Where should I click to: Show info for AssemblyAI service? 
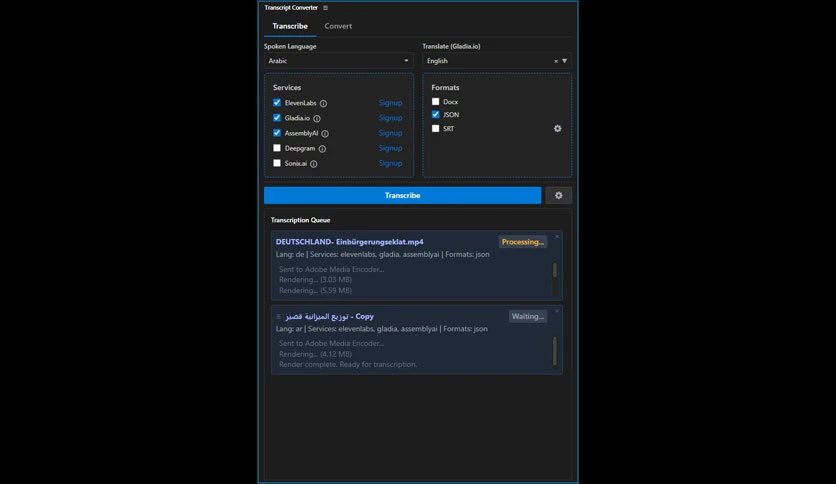325,134
